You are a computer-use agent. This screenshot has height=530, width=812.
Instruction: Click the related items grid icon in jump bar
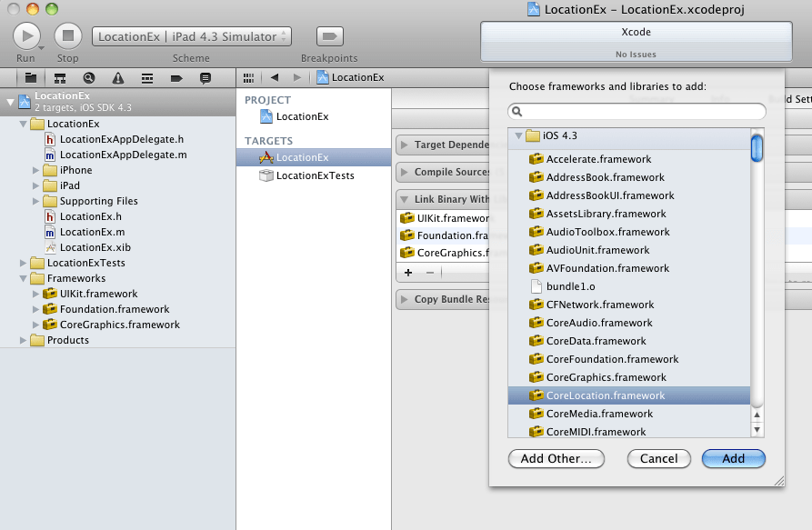click(x=248, y=77)
